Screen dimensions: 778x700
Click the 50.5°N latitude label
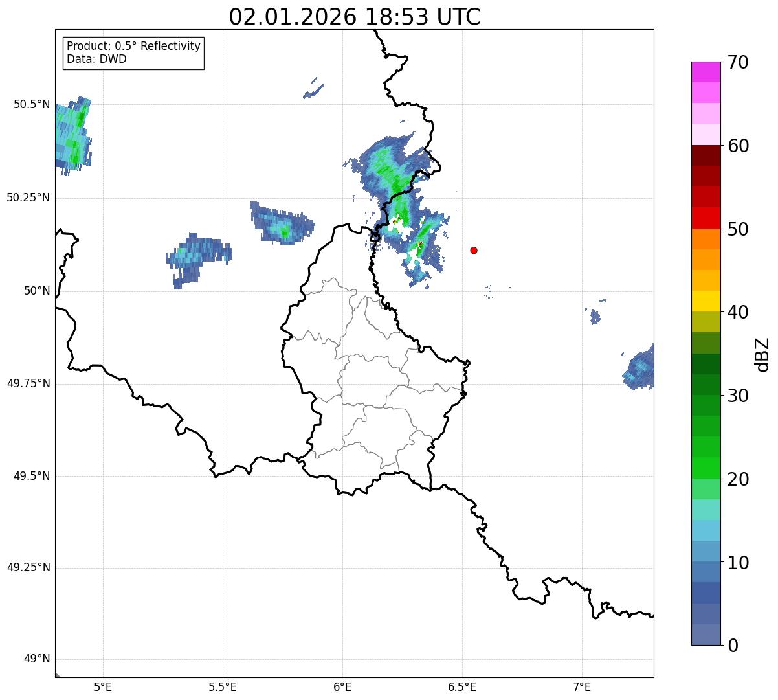pyautogui.click(x=32, y=104)
